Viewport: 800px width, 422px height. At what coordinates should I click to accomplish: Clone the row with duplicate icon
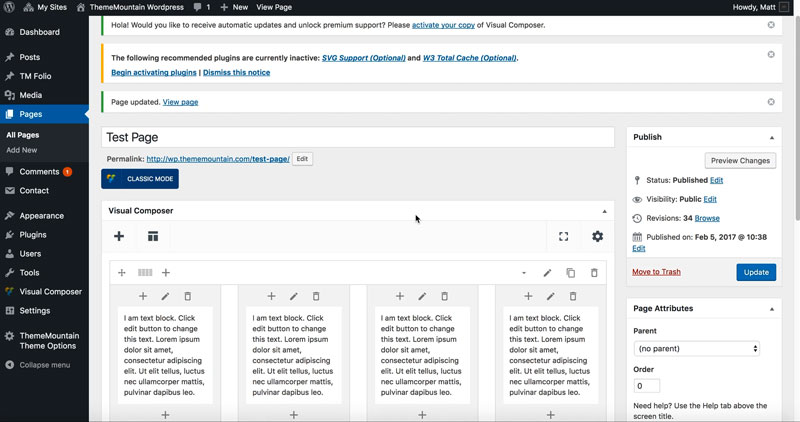coord(571,272)
